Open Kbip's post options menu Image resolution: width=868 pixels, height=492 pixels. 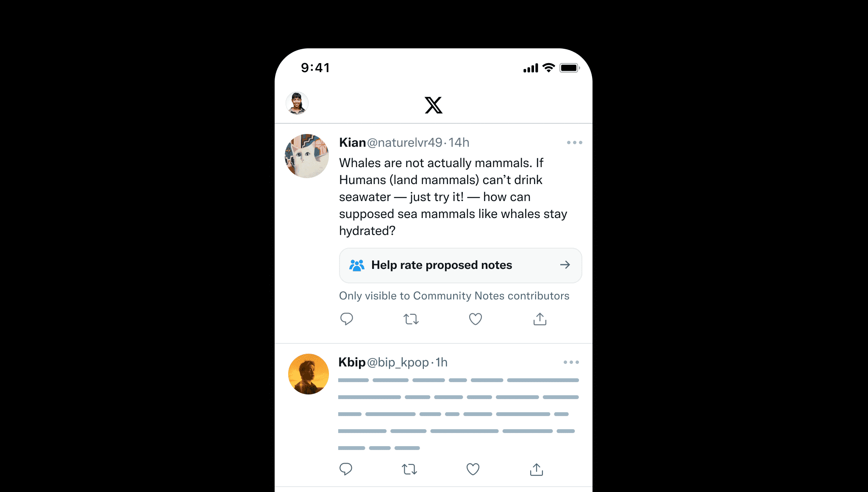click(572, 362)
